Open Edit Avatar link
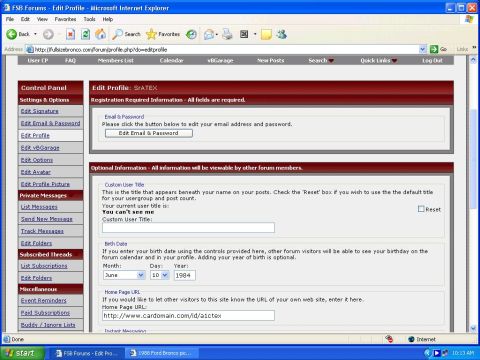The image size is (480, 360). point(36,172)
